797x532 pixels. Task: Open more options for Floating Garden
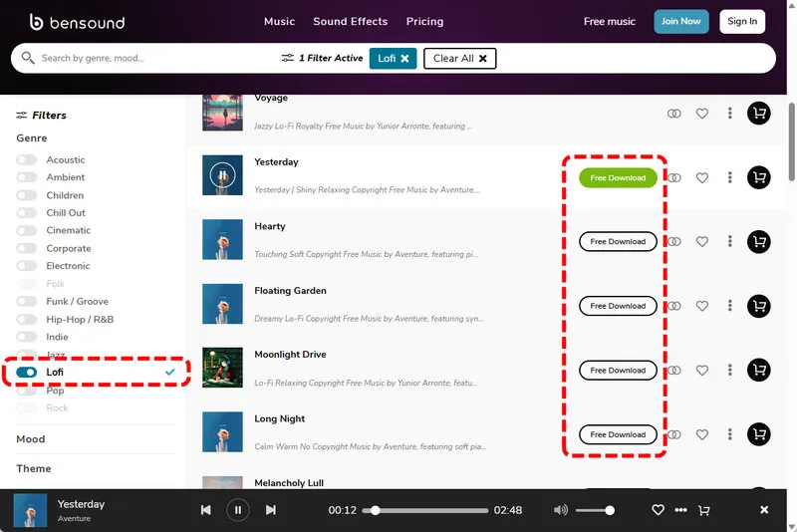point(730,306)
